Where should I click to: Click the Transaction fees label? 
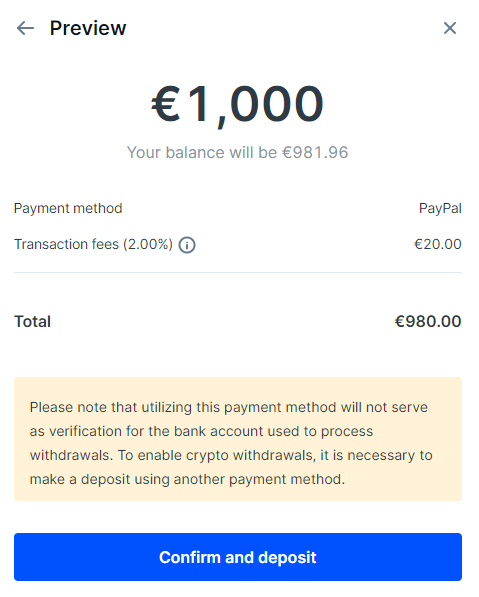tap(66, 244)
